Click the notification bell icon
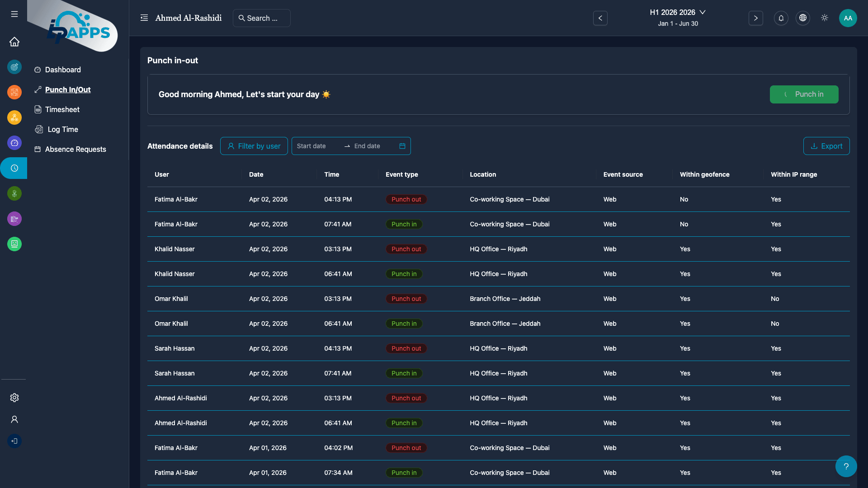This screenshot has width=868, height=488. coord(781,18)
